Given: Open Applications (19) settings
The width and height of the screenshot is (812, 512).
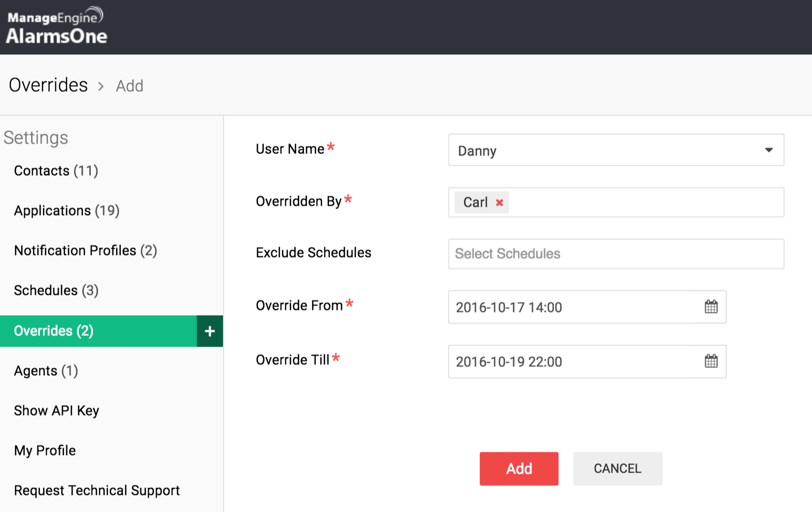Looking at the screenshot, I should [x=67, y=210].
